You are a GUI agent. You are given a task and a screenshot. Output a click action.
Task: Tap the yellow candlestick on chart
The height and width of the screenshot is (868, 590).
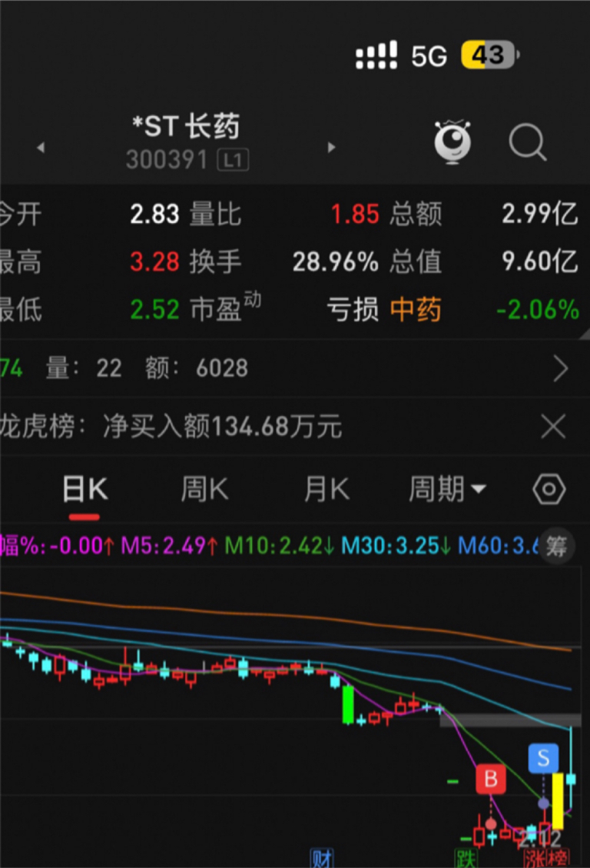click(558, 801)
